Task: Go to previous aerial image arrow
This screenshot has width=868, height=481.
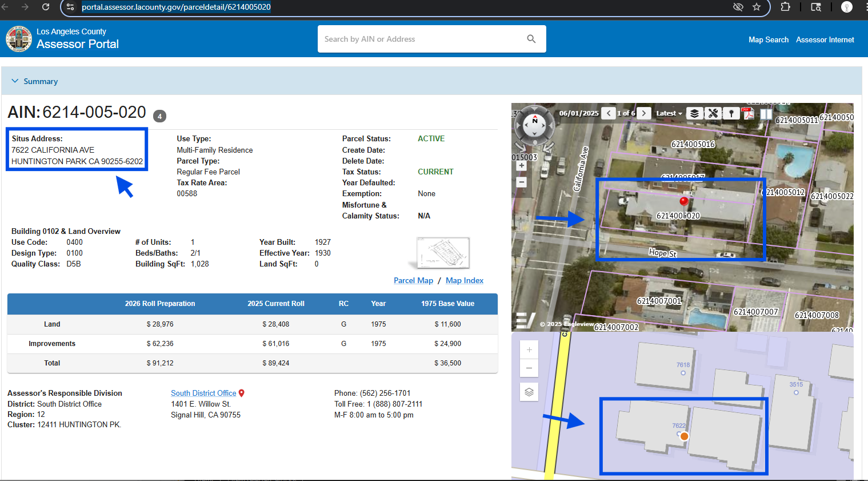Action: (x=609, y=113)
